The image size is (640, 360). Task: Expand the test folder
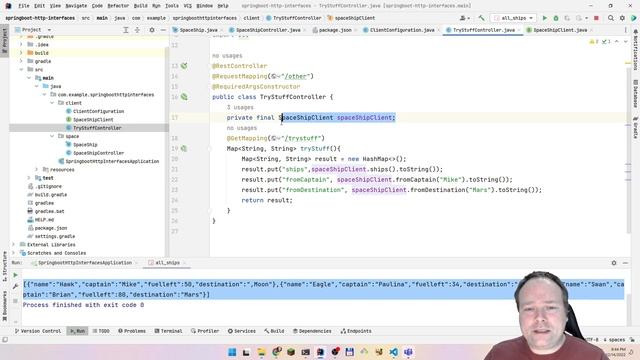coord(29,178)
